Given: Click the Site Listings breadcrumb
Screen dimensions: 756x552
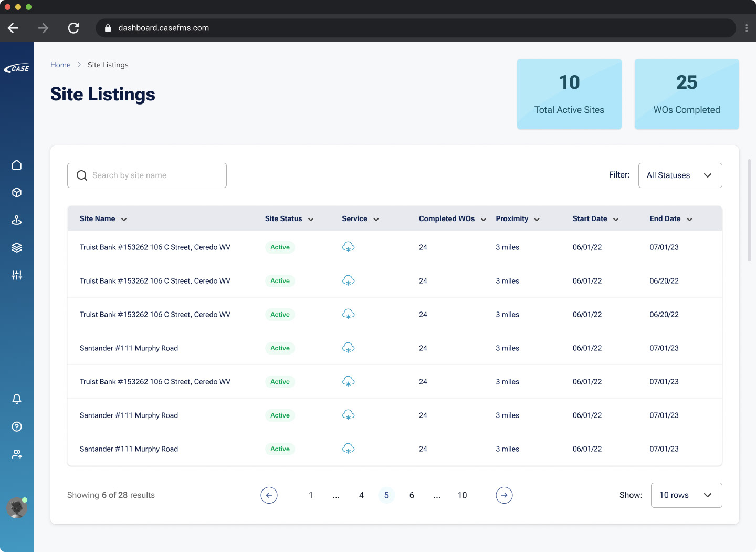Looking at the screenshot, I should (x=108, y=65).
